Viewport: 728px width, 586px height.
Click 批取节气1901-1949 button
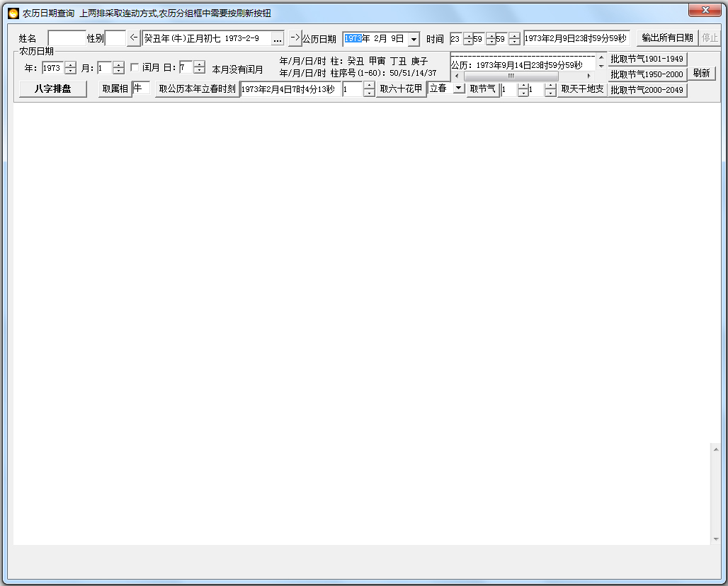pos(647,59)
